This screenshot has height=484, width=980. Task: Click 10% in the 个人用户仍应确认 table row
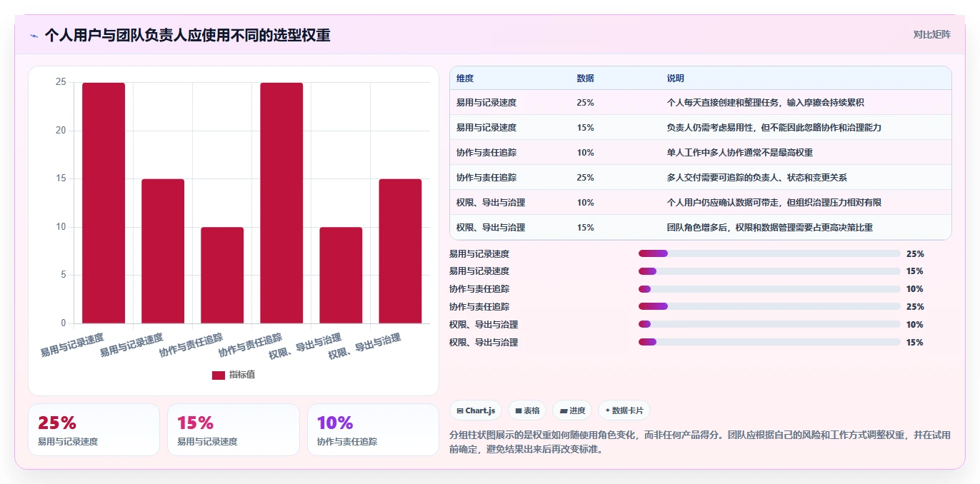click(585, 203)
